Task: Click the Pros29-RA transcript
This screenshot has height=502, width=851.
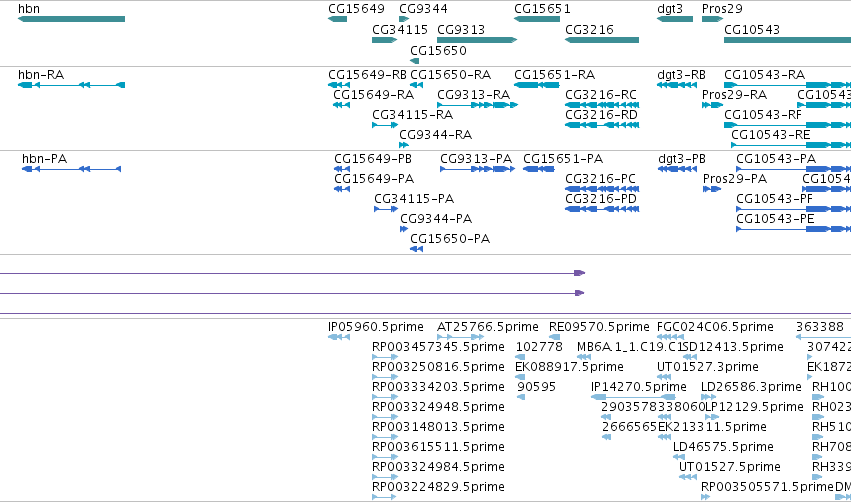Action: tap(712, 105)
